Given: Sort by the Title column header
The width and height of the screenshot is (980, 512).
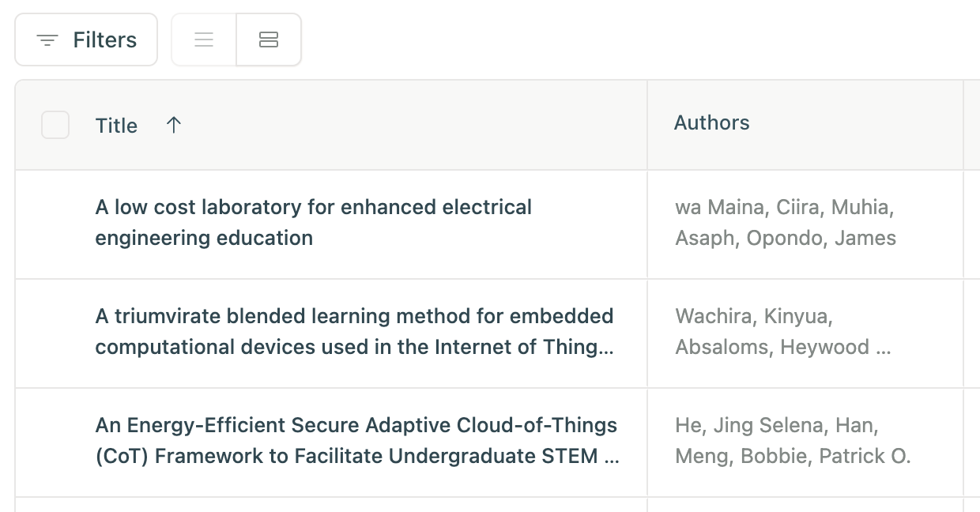Looking at the screenshot, I should point(116,126).
